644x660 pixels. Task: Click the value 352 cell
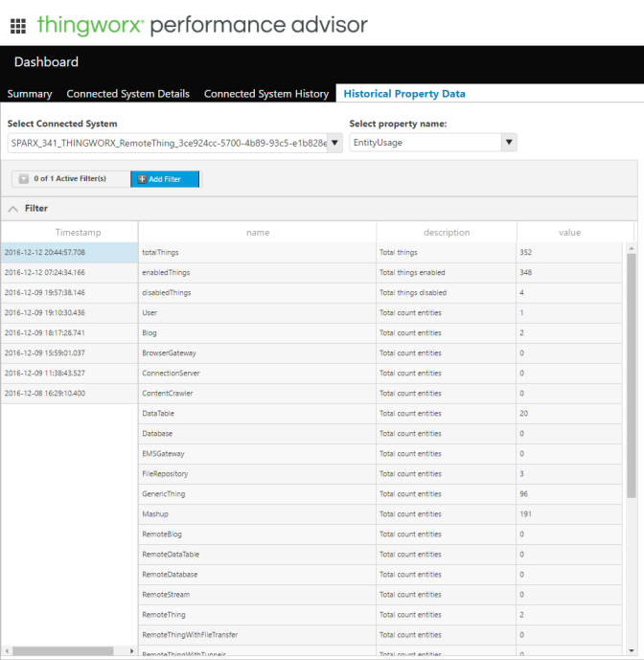pyautogui.click(x=569, y=253)
